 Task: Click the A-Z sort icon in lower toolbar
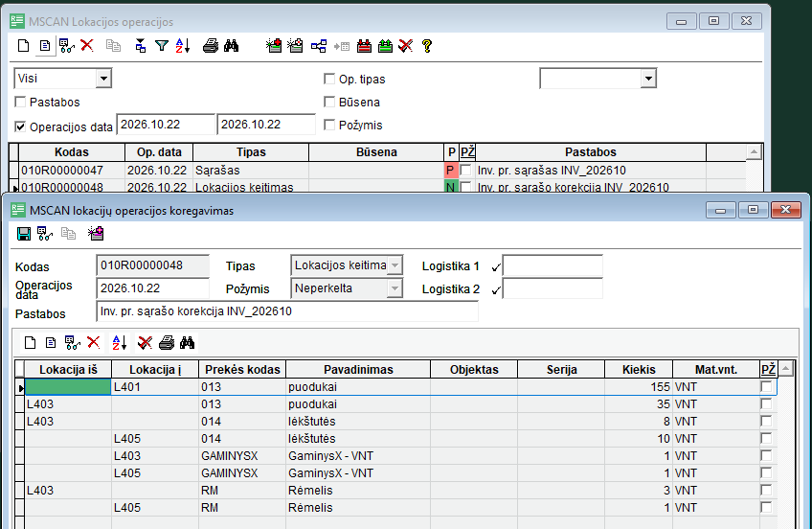pos(119,342)
